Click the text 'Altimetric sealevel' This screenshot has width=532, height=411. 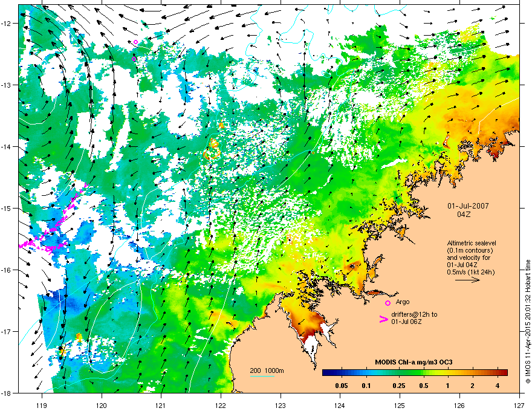[472, 243]
